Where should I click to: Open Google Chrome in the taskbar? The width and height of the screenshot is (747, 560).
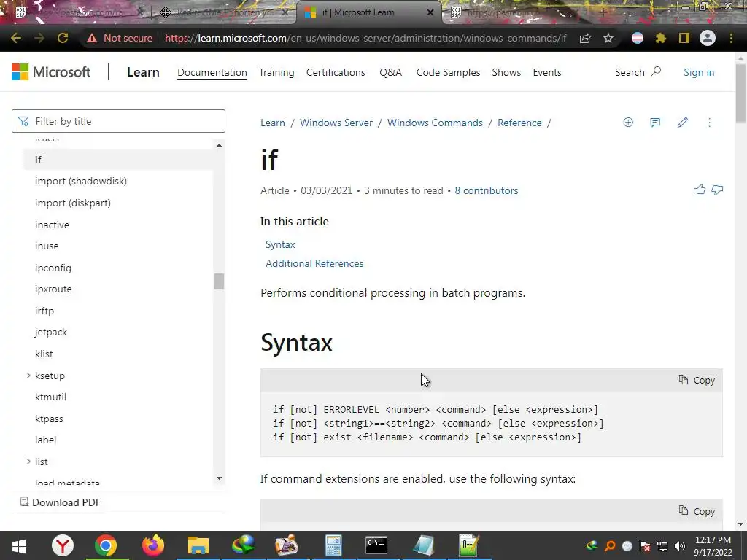click(x=106, y=545)
